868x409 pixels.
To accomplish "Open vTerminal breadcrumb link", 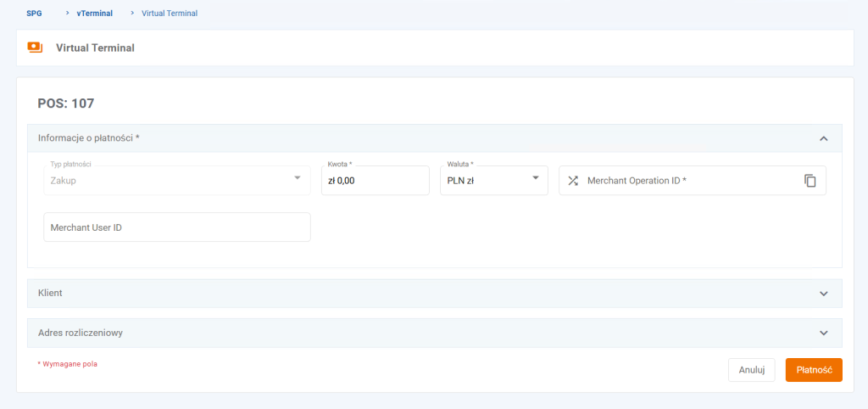I will [x=94, y=14].
